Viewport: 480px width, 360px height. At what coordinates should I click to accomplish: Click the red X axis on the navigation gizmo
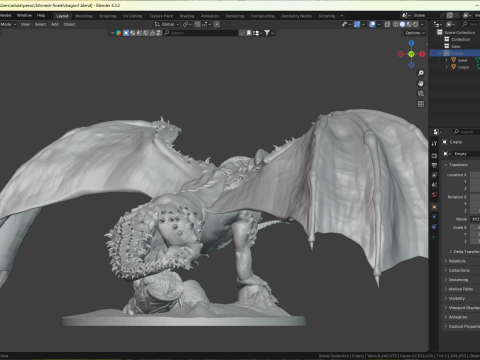click(x=422, y=54)
